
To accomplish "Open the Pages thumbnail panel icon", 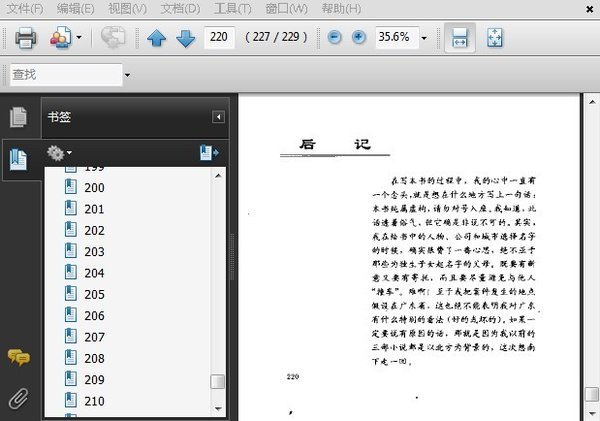I will pos(18,117).
